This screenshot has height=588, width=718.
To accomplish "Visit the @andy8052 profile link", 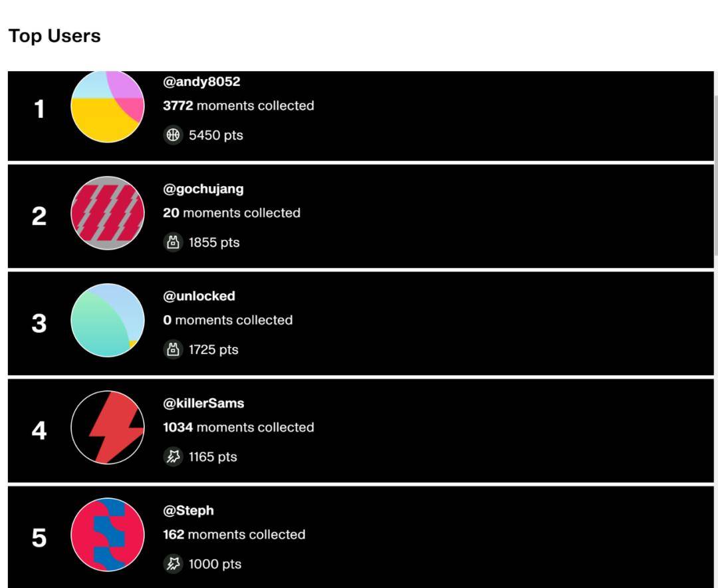I will [x=201, y=82].
